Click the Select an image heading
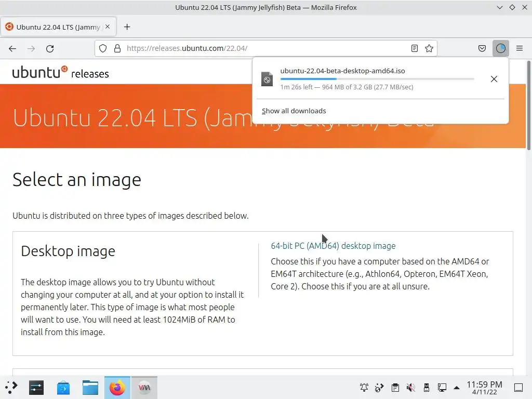The width and height of the screenshot is (532, 399). pos(77,179)
